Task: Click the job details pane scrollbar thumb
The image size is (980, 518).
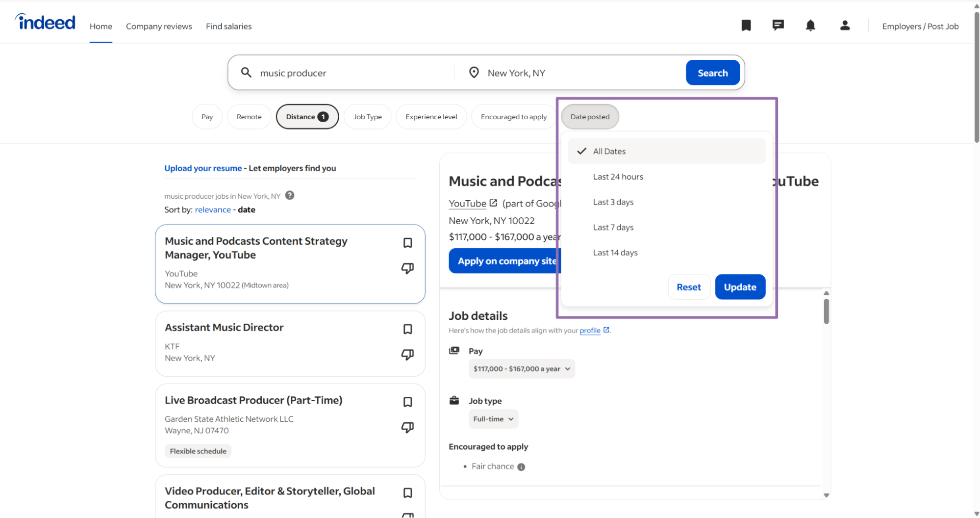Action: click(826, 311)
